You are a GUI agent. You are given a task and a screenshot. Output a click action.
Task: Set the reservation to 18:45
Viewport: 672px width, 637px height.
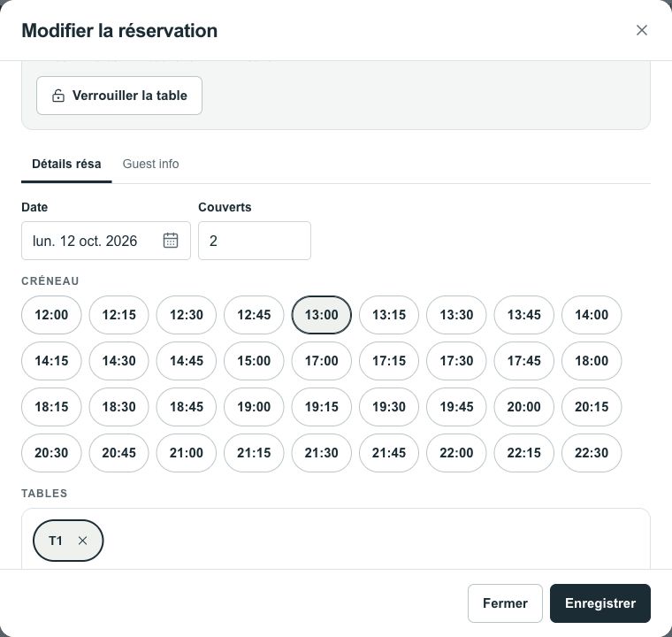(187, 407)
